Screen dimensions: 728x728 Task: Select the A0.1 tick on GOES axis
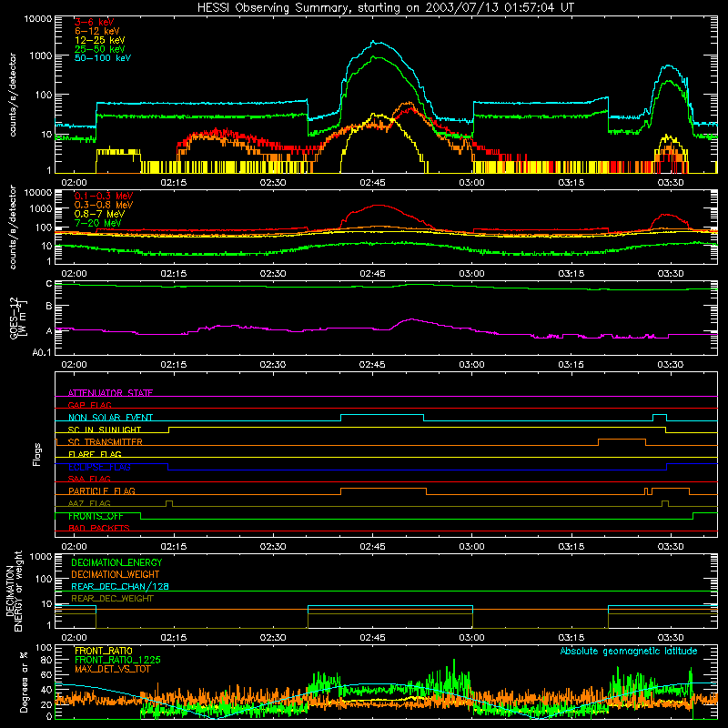pyautogui.click(x=42, y=352)
